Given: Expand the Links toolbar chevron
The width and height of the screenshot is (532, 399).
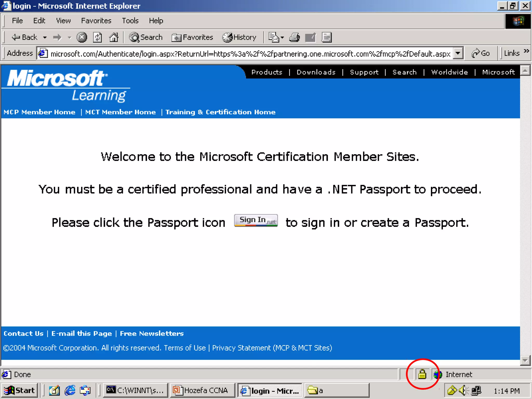Looking at the screenshot, I should click(527, 51).
